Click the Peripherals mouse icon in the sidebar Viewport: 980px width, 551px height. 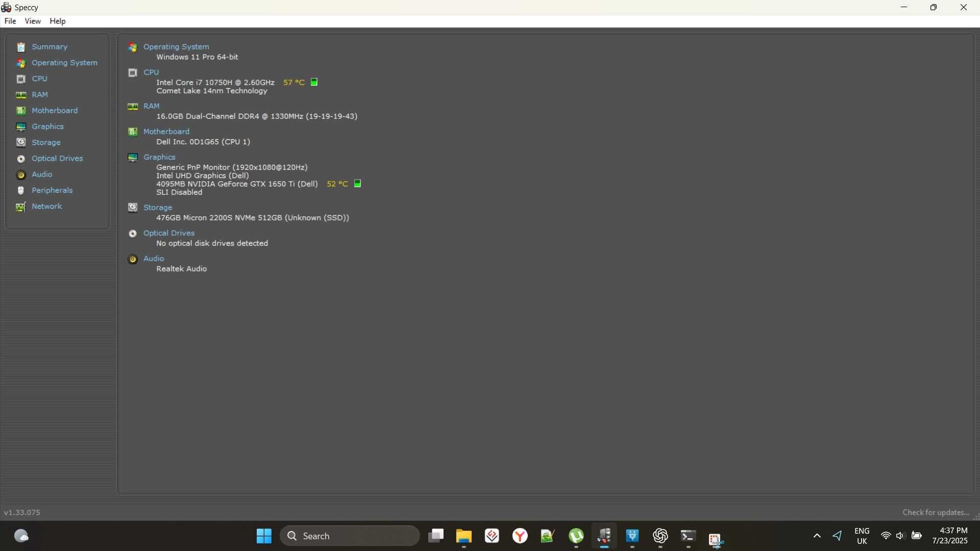point(21,191)
